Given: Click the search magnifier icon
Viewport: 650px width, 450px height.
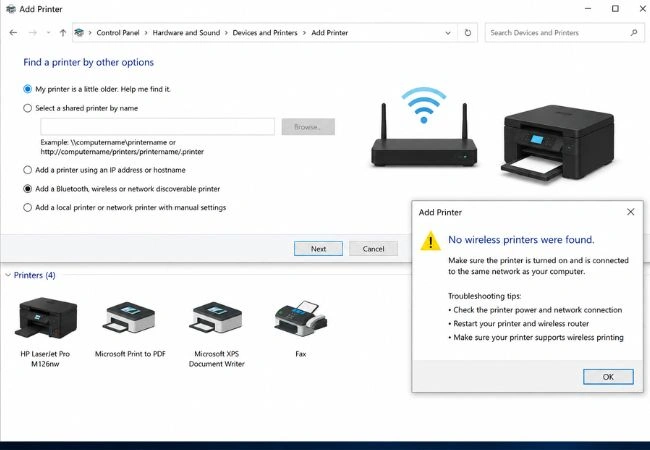Looking at the screenshot, I should pos(633,32).
